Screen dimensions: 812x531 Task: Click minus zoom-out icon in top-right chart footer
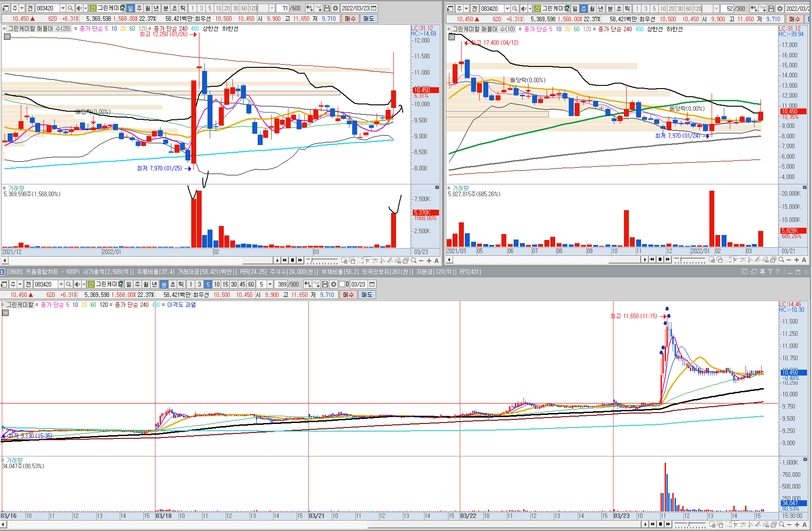(789, 260)
